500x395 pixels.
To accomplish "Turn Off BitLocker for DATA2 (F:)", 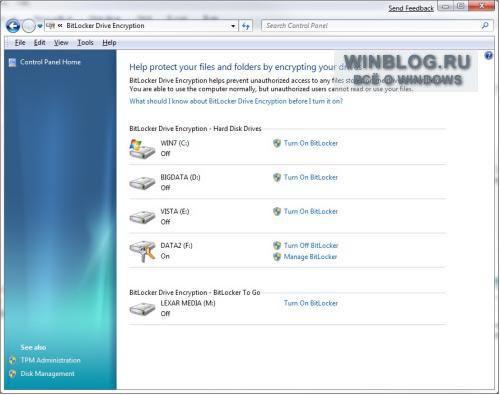I will pyautogui.click(x=311, y=246).
